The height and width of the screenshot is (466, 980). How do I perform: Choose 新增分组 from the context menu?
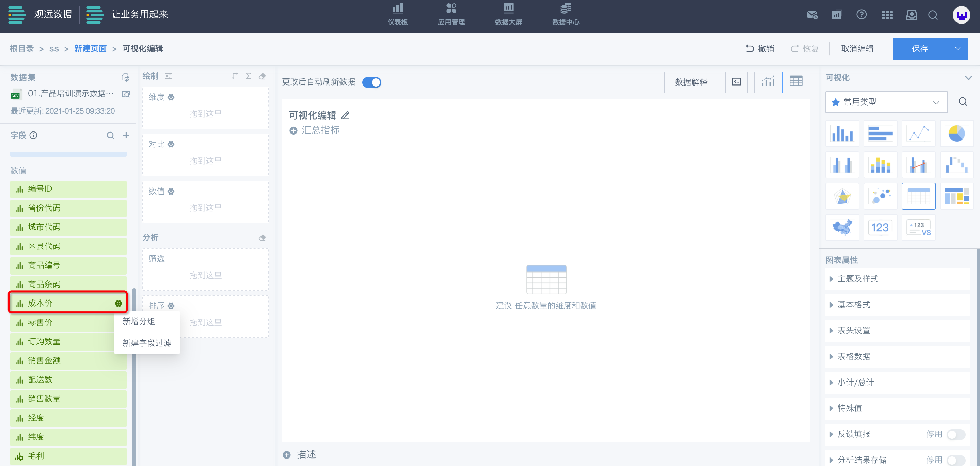click(x=139, y=321)
